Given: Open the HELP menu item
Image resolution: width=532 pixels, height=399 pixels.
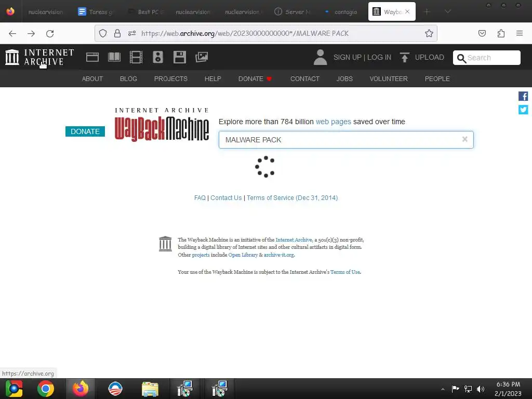Looking at the screenshot, I should [x=212, y=79].
